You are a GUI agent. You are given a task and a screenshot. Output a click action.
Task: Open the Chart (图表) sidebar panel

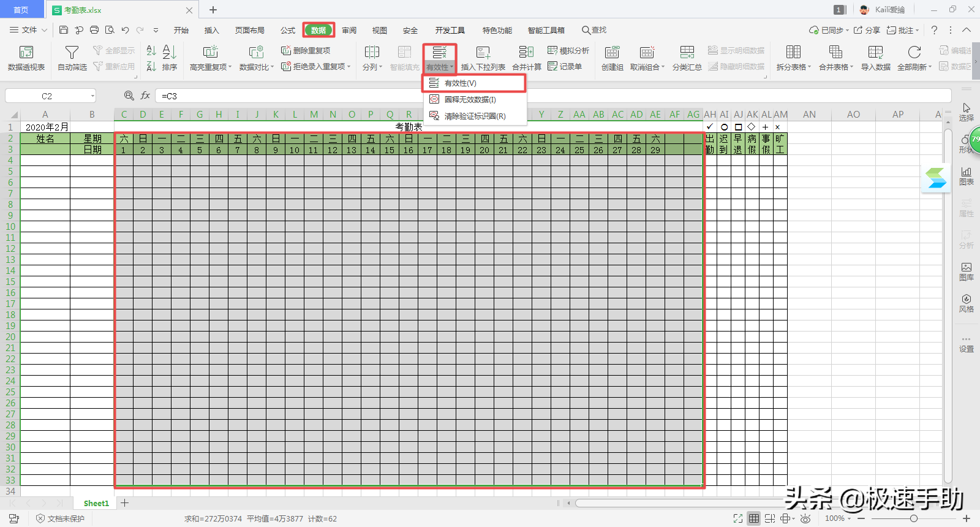tap(967, 176)
